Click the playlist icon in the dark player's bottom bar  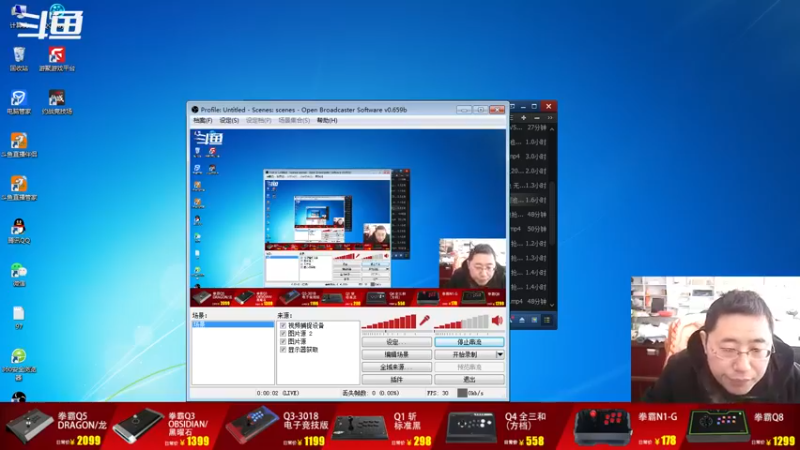pyautogui.click(x=547, y=320)
